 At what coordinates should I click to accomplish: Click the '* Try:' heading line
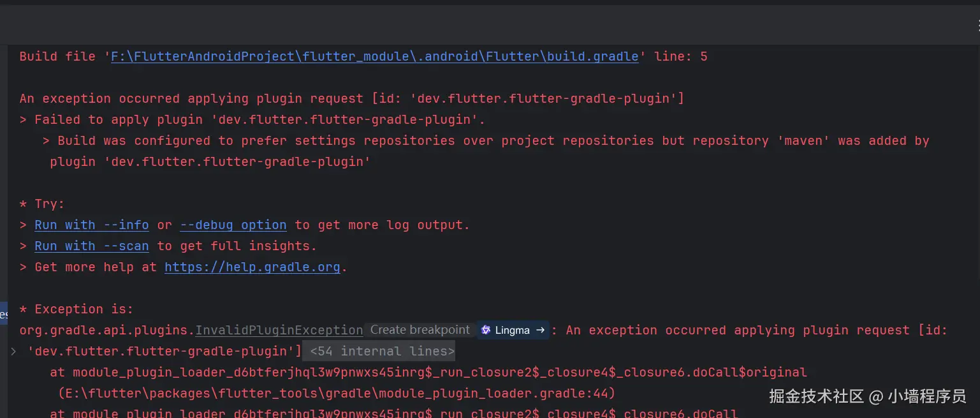42,204
